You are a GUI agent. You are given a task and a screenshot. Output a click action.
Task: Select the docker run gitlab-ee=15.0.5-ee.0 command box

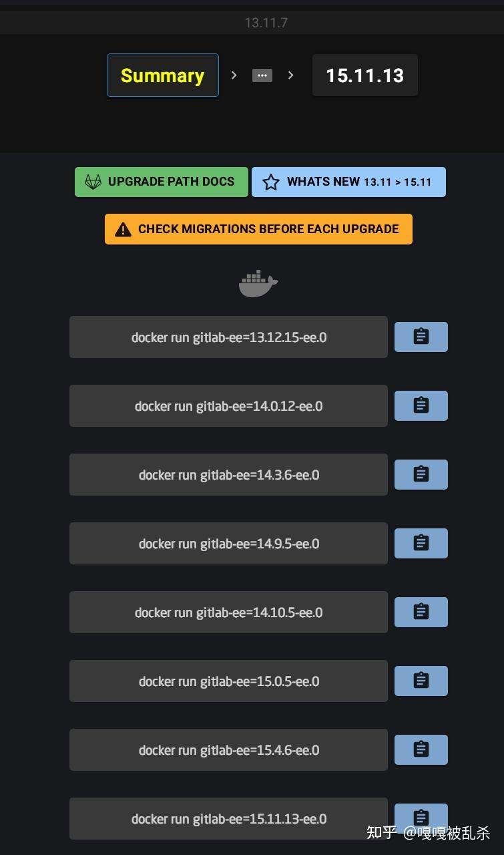pyautogui.click(x=228, y=681)
